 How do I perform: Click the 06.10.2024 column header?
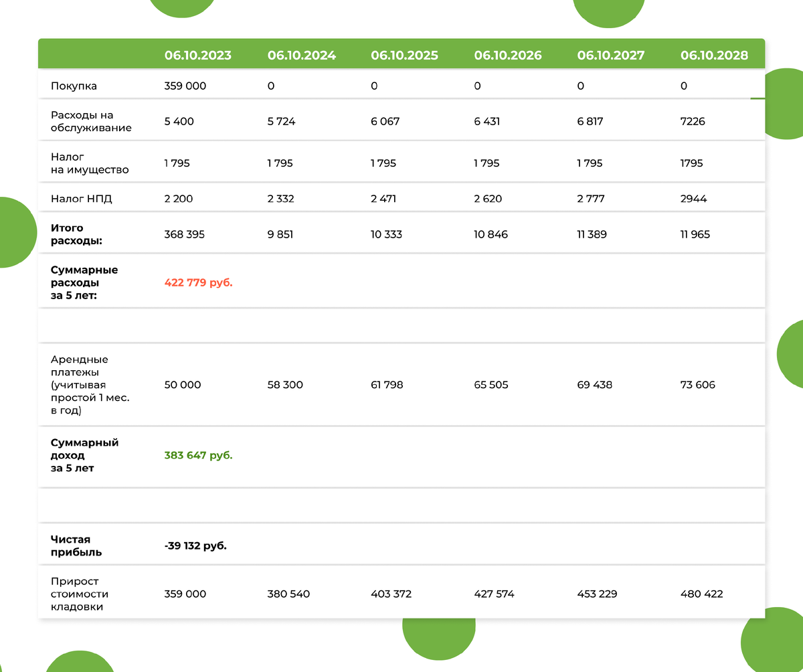302,56
